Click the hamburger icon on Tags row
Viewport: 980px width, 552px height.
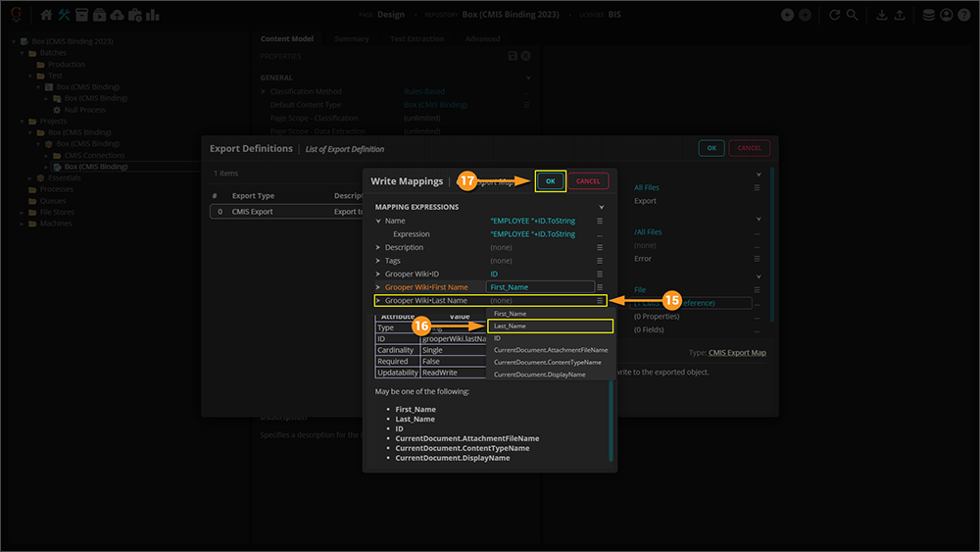coord(600,261)
